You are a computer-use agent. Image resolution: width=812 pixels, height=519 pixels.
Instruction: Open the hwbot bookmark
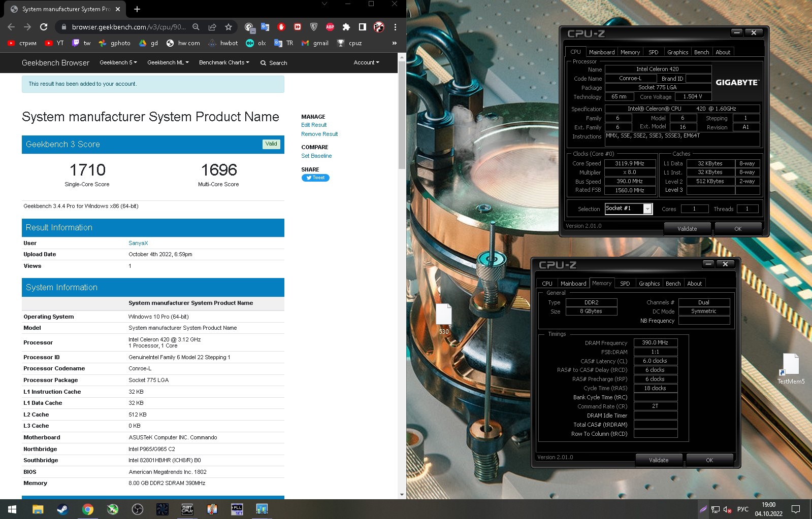coord(223,43)
